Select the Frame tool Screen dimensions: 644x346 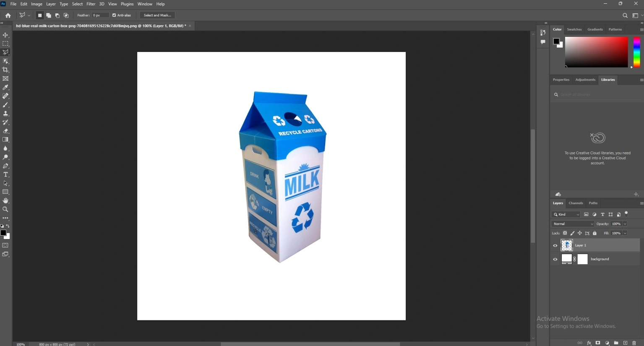tap(5, 78)
